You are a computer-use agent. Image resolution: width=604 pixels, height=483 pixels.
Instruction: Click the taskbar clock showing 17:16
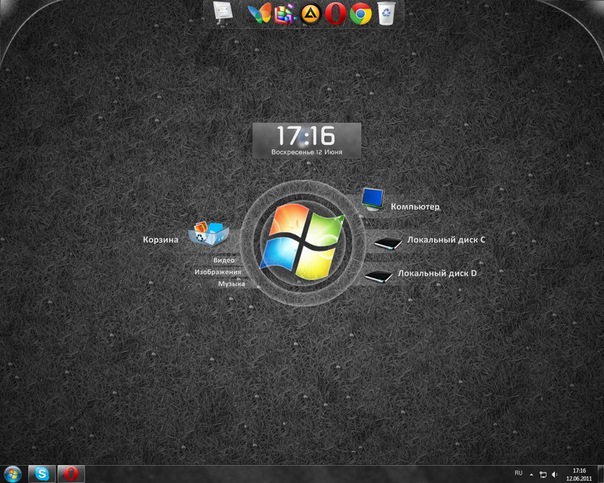pyautogui.click(x=580, y=472)
